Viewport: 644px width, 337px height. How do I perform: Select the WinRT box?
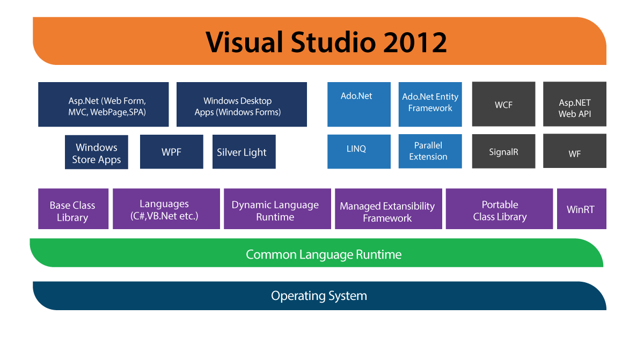click(582, 209)
